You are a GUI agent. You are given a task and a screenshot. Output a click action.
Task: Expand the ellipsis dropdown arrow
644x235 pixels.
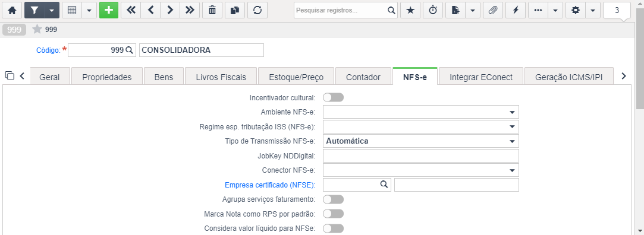coord(555,10)
